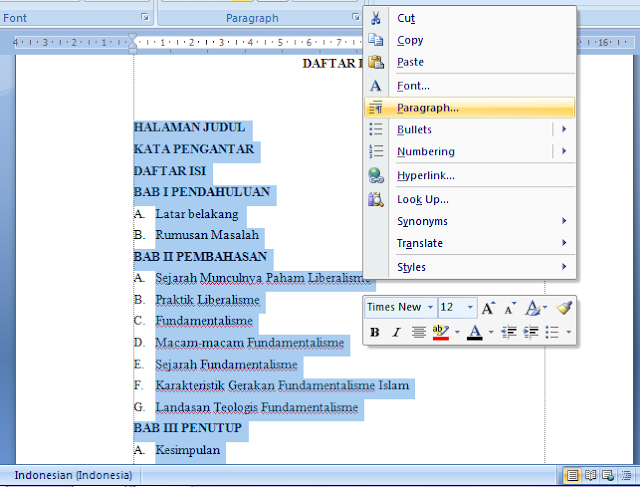Click the ruler indent marker
This screenshot has height=487, width=640.
point(133,43)
